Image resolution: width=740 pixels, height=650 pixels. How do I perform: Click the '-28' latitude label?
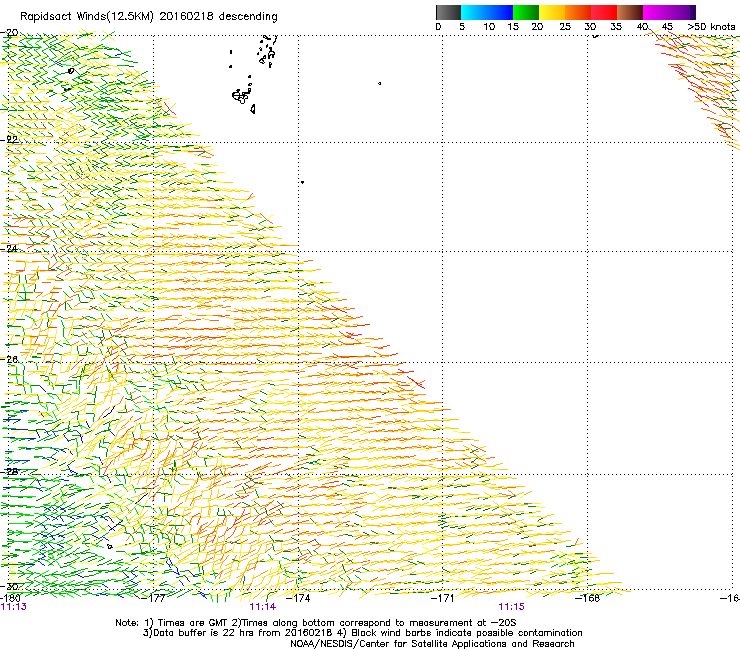click(10, 472)
